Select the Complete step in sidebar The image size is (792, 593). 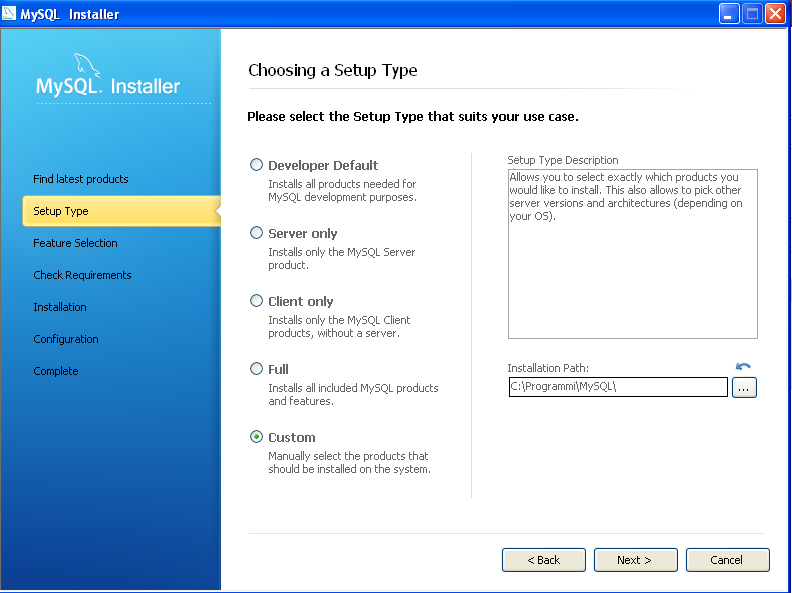coord(56,371)
